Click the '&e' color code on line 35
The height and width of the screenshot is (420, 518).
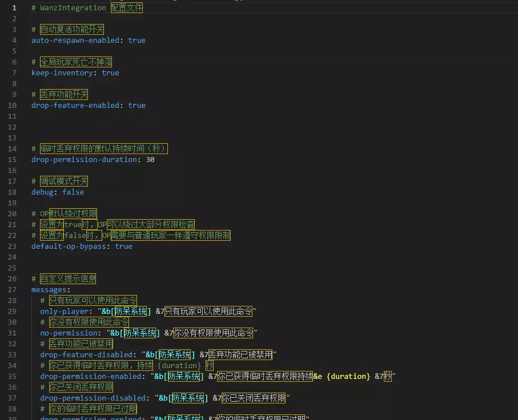[318, 377]
